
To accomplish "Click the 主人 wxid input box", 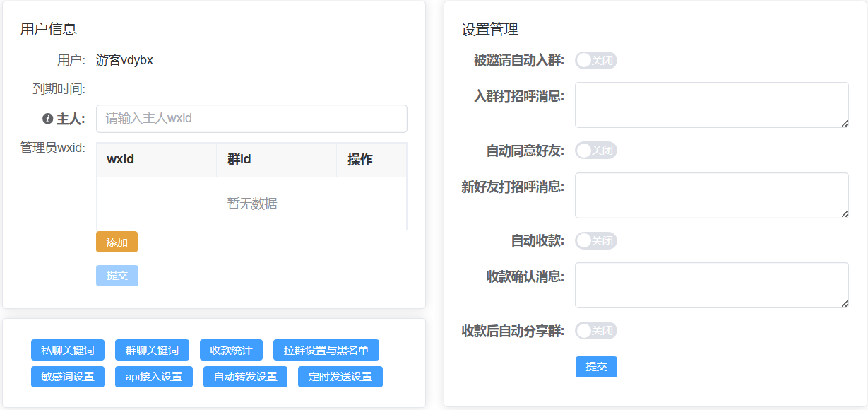I will click(x=251, y=118).
